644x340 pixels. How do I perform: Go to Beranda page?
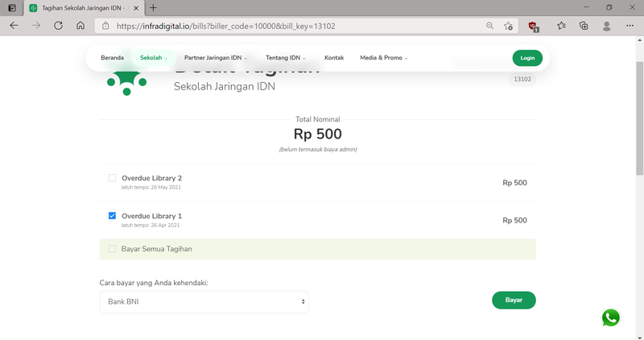click(112, 57)
